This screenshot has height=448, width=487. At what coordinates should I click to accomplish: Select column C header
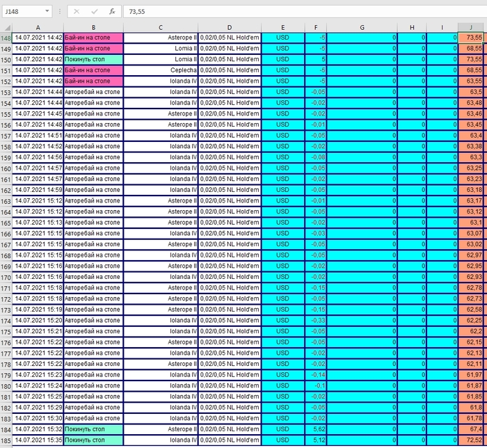coord(161,28)
